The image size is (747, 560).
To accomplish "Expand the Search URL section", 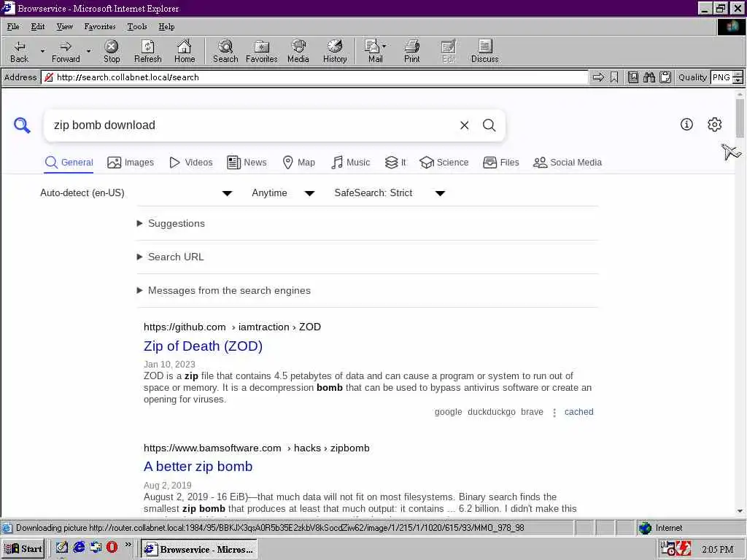I will coord(170,257).
